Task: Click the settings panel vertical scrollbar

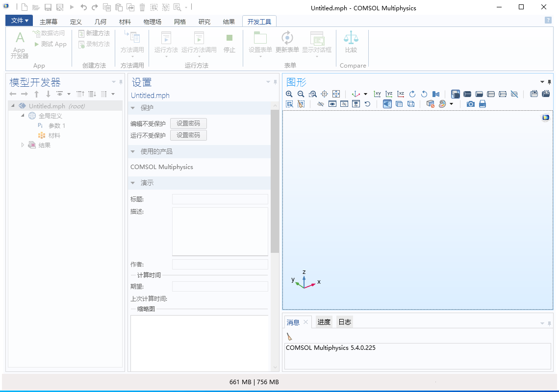Action: click(x=275, y=182)
